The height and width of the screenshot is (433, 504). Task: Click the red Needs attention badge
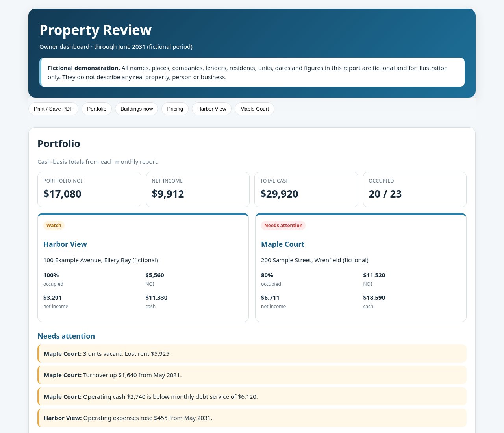click(283, 226)
